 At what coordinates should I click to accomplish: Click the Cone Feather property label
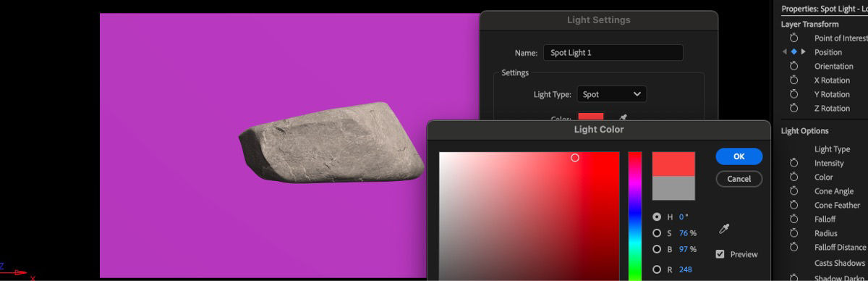(x=837, y=205)
